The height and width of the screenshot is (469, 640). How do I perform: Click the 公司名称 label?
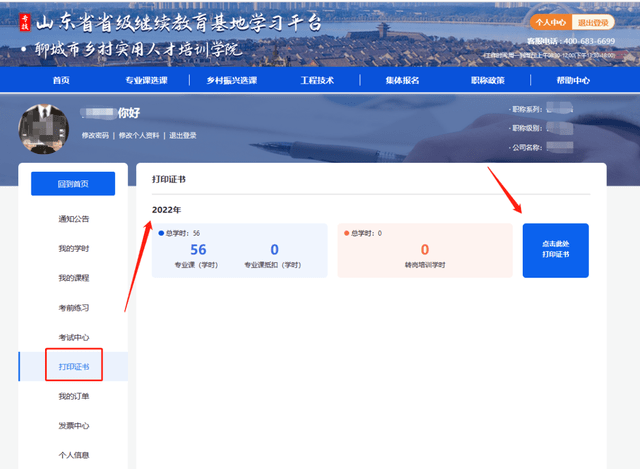[527, 147]
